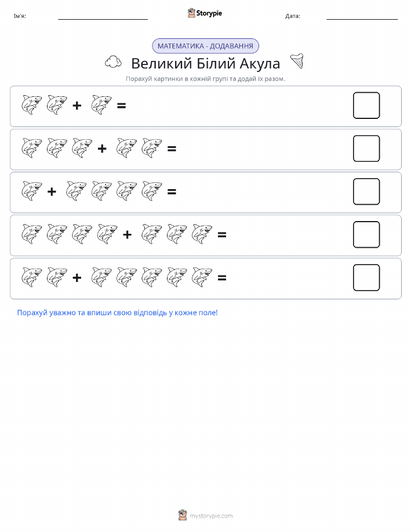Select the answer box of the fourth row
Screen dimensions: 411x532
tap(366, 235)
